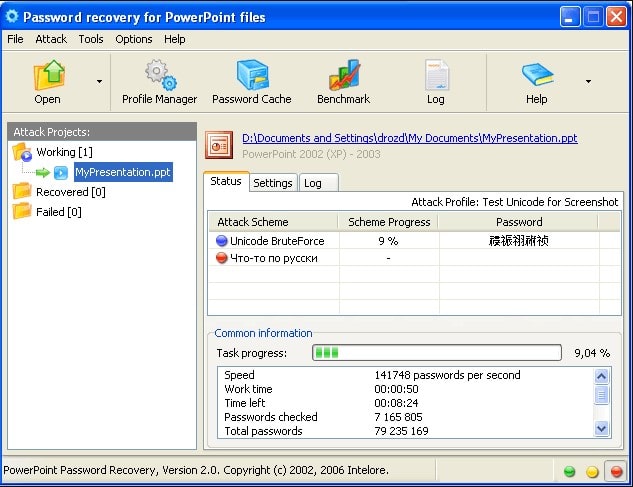Click Passwords checked value 7 165 805

click(398, 417)
